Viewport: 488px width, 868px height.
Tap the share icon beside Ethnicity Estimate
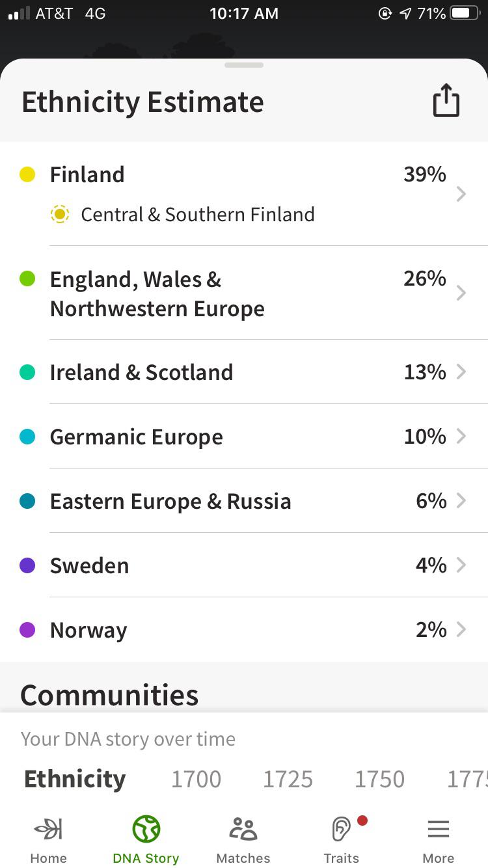tap(446, 101)
